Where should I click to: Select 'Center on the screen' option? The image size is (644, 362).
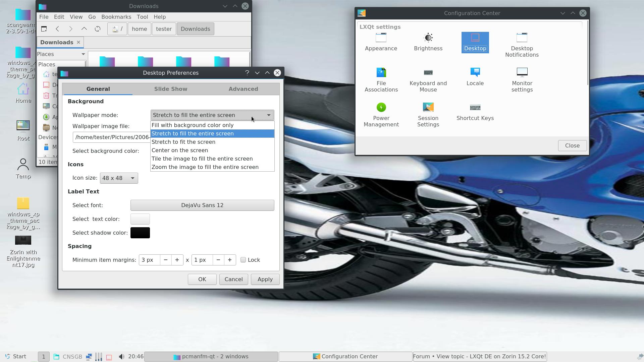coord(180,150)
